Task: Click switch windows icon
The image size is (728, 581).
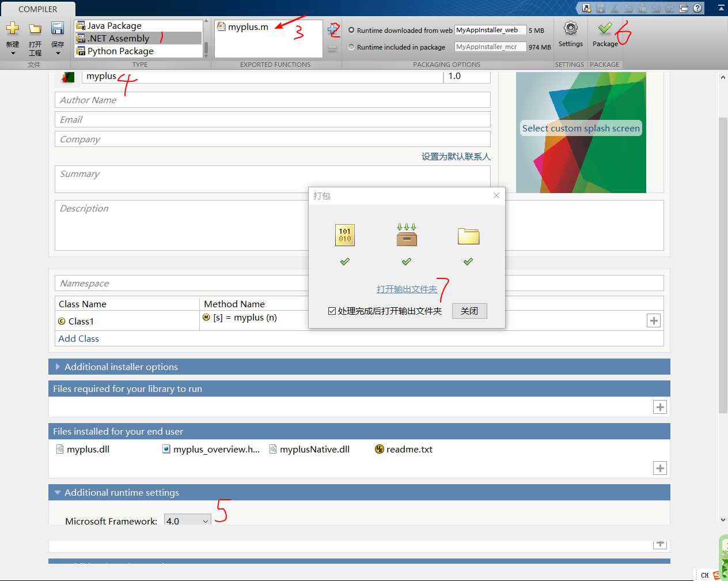Action: click(x=684, y=8)
